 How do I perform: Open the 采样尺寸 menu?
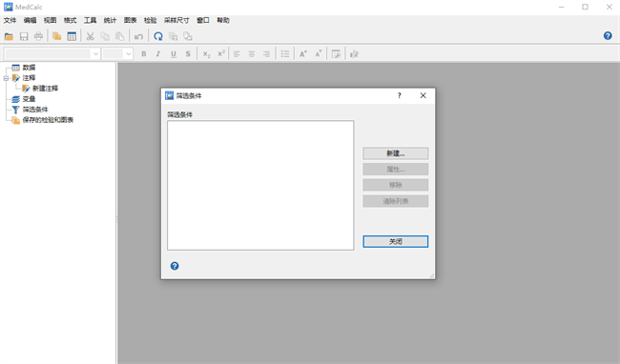point(176,20)
